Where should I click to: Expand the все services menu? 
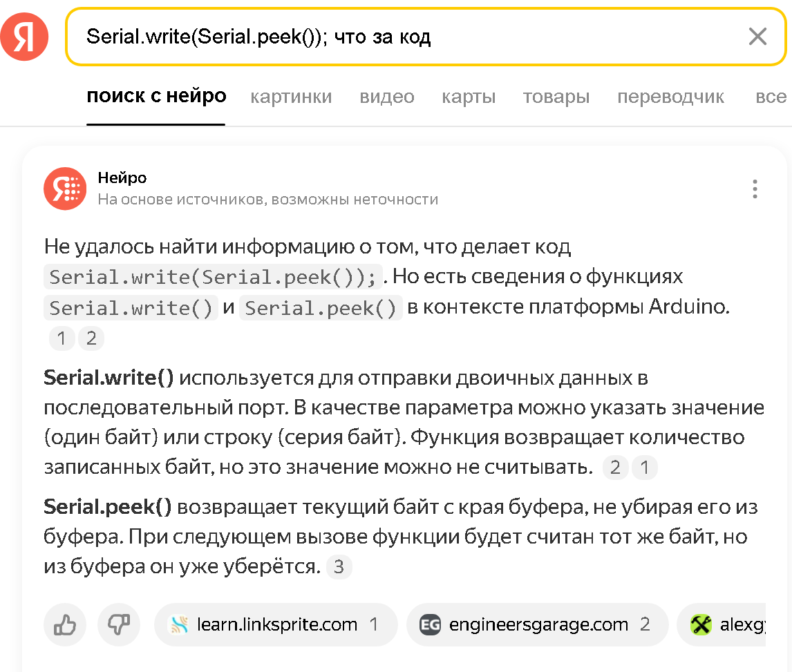pos(770,97)
